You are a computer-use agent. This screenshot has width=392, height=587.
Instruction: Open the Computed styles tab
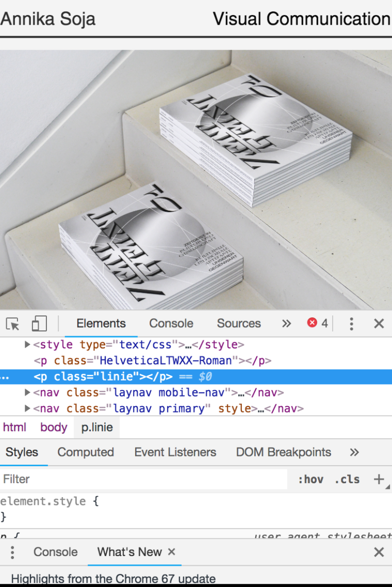(x=86, y=452)
